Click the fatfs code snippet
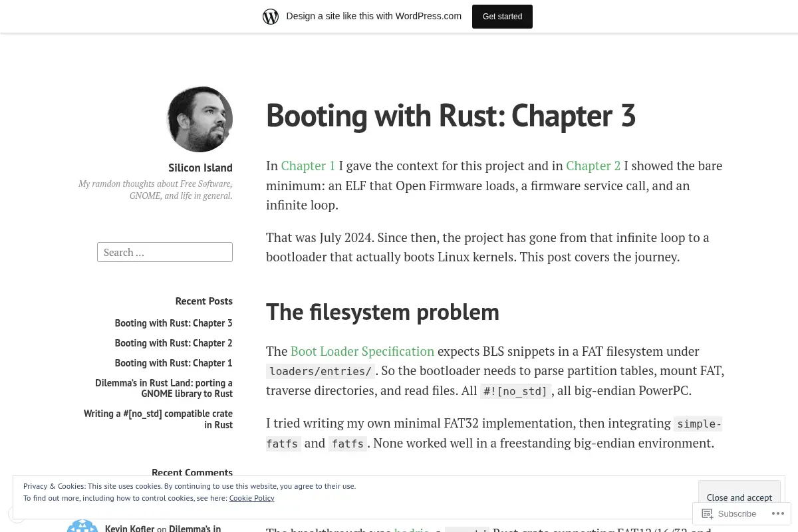Screen dimensions: 798x532 (348, 444)
